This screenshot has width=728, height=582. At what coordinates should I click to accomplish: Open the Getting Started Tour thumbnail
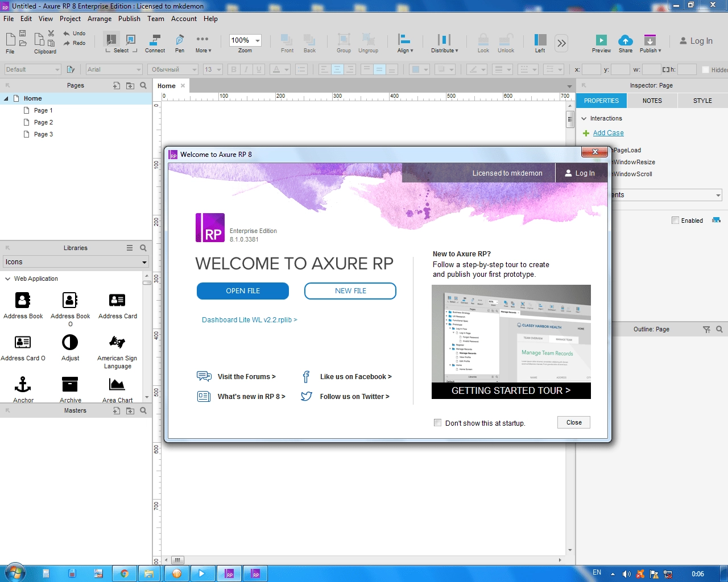pyautogui.click(x=511, y=342)
